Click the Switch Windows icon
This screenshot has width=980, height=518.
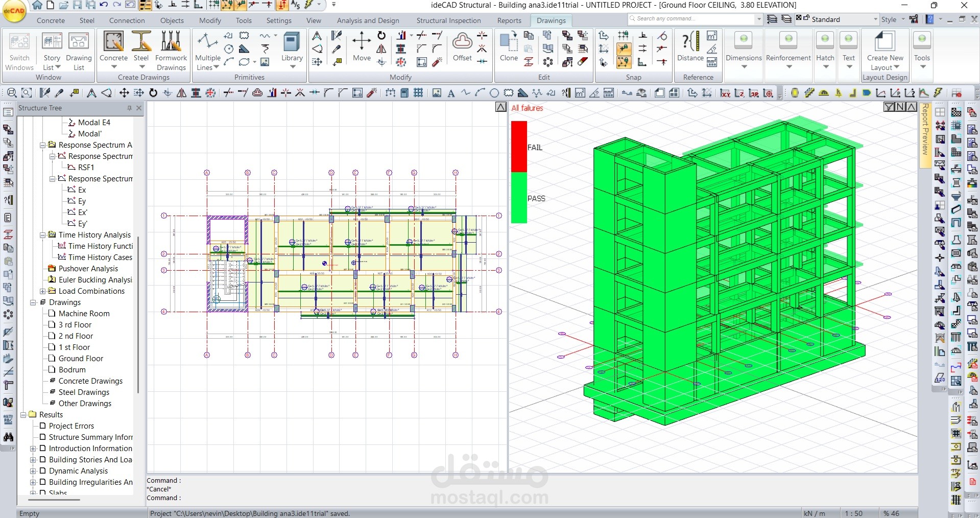[x=19, y=51]
